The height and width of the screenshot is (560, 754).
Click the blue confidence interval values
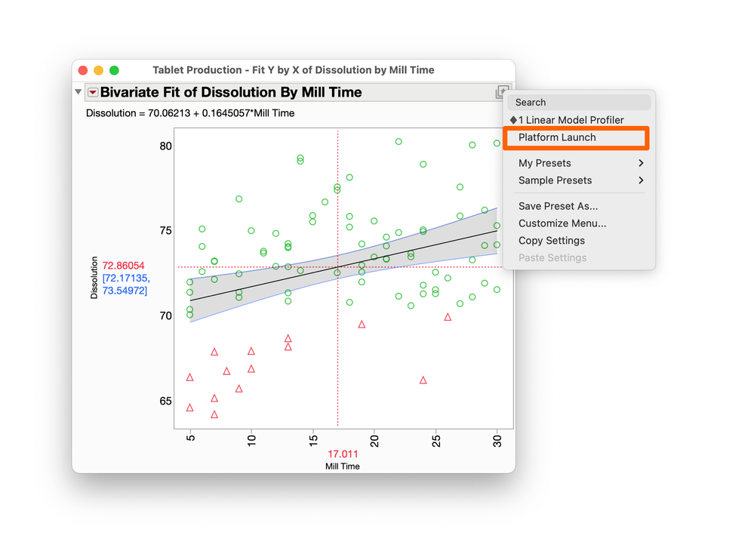point(125,285)
